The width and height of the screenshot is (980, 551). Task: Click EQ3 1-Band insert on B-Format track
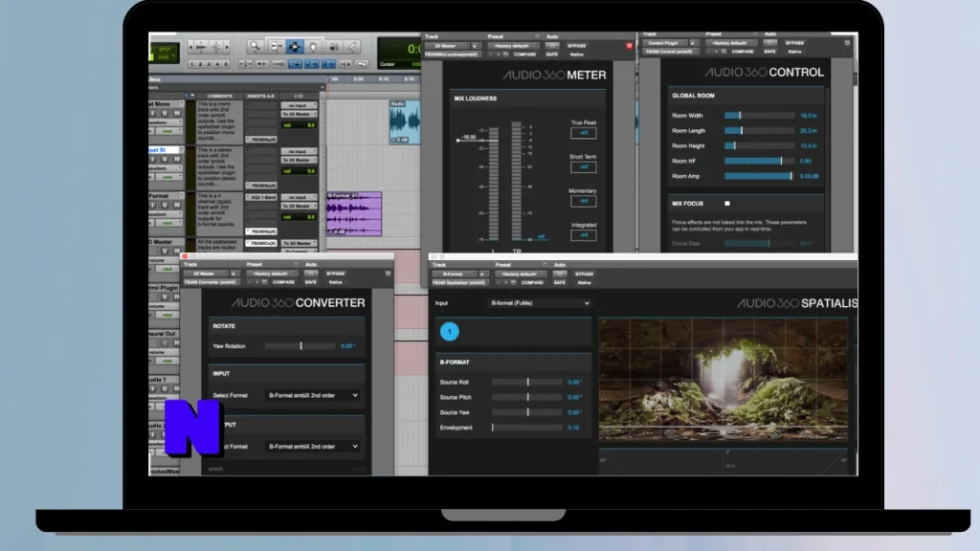coord(262,197)
